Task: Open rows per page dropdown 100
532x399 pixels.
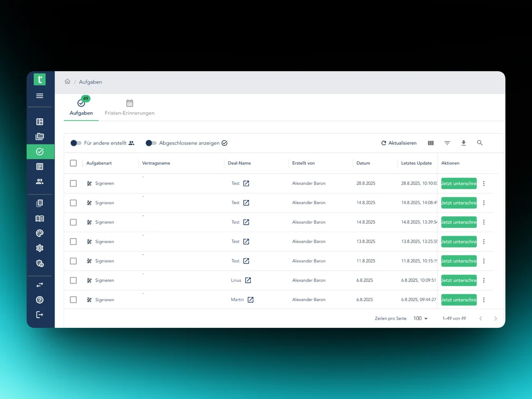Action: coord(421,318)
